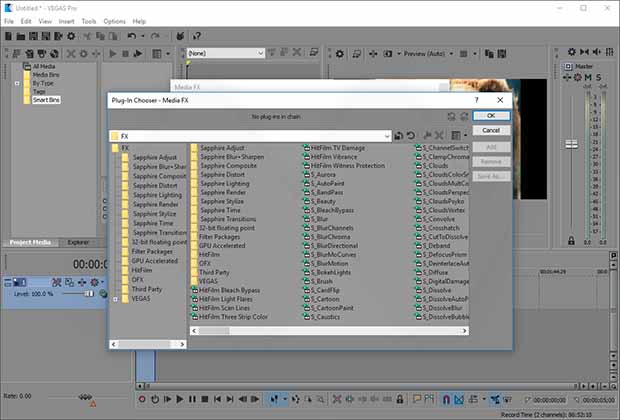Image resolution: width=620 pixels, height=420 pixels.
Task: Switch to the Explorer tab
Action: coord(78,242)
